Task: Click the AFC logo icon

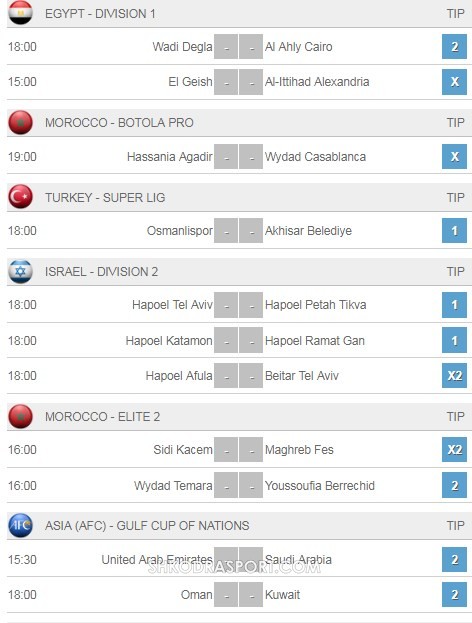Action: [20, 525]
